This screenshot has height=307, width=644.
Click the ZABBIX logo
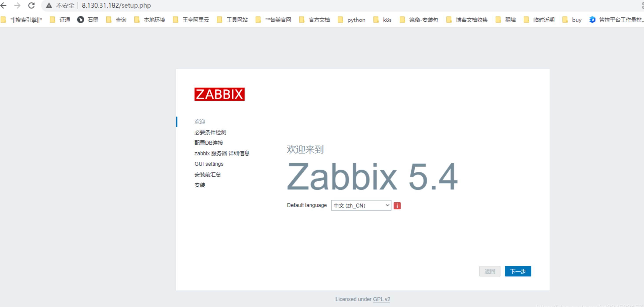coord(219,94)
